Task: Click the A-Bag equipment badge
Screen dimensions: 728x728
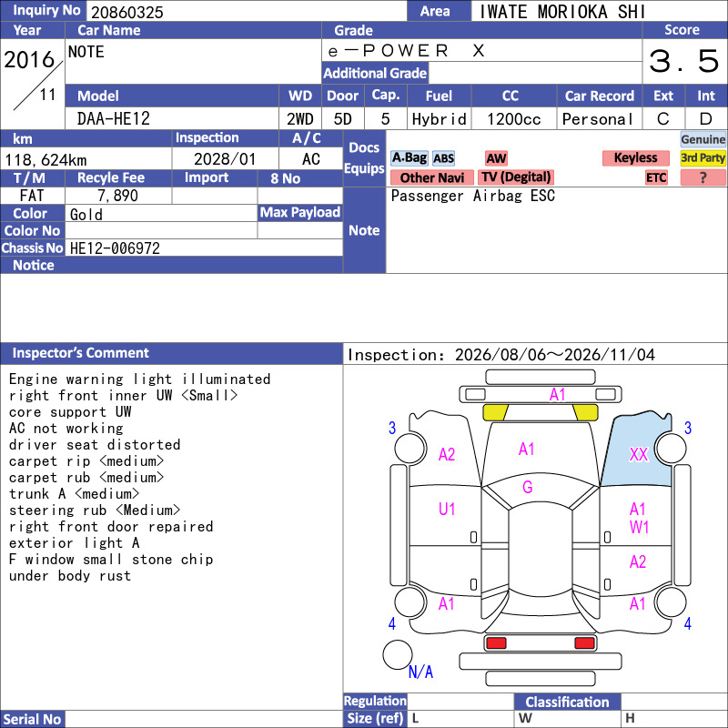Action: (409, 157)
